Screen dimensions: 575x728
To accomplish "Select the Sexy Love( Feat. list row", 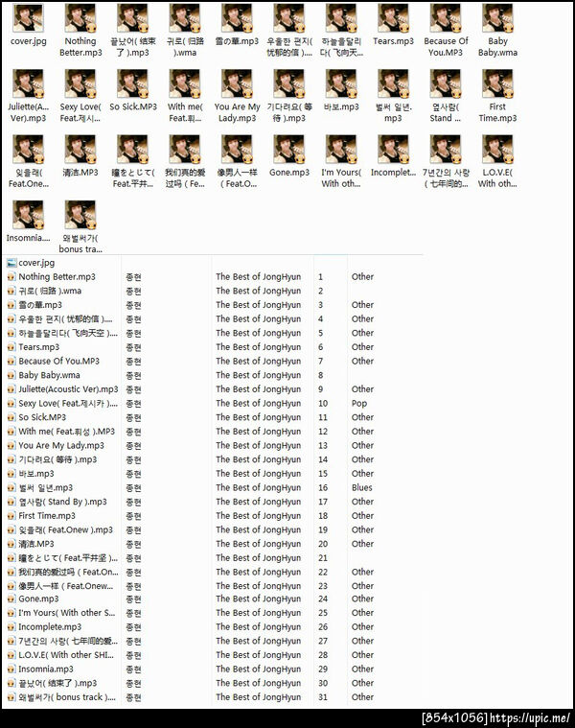I will tap(68, 404).
